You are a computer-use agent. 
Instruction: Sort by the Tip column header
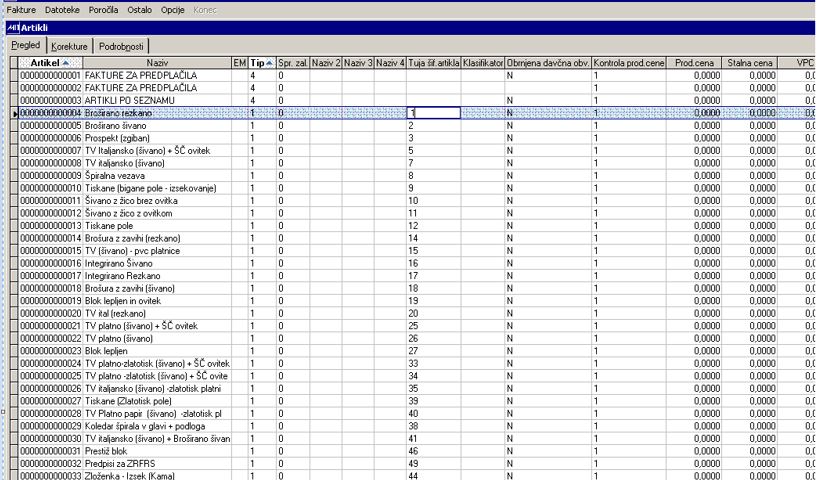click(262, 63)
